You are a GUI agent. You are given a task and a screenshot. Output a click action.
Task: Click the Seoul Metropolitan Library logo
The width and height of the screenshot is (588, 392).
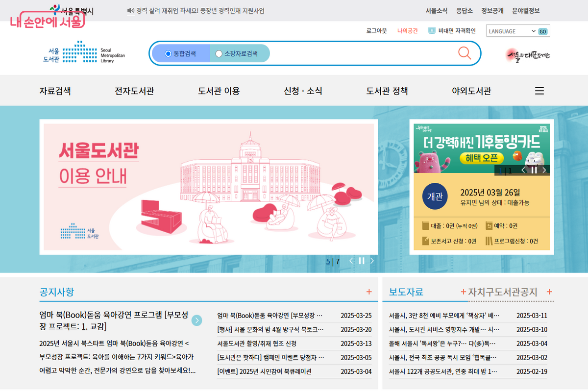(83, 52)
